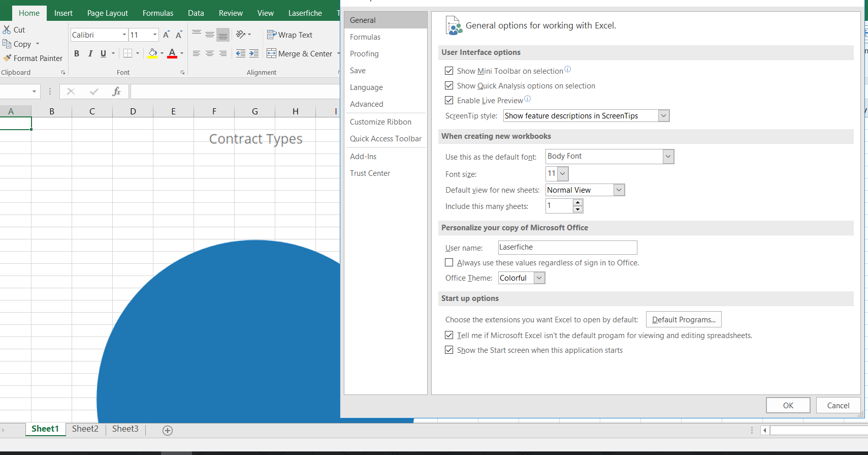Click the Default Programs button
The height and width of the screenshot is (455, 868).
point(684,320)
